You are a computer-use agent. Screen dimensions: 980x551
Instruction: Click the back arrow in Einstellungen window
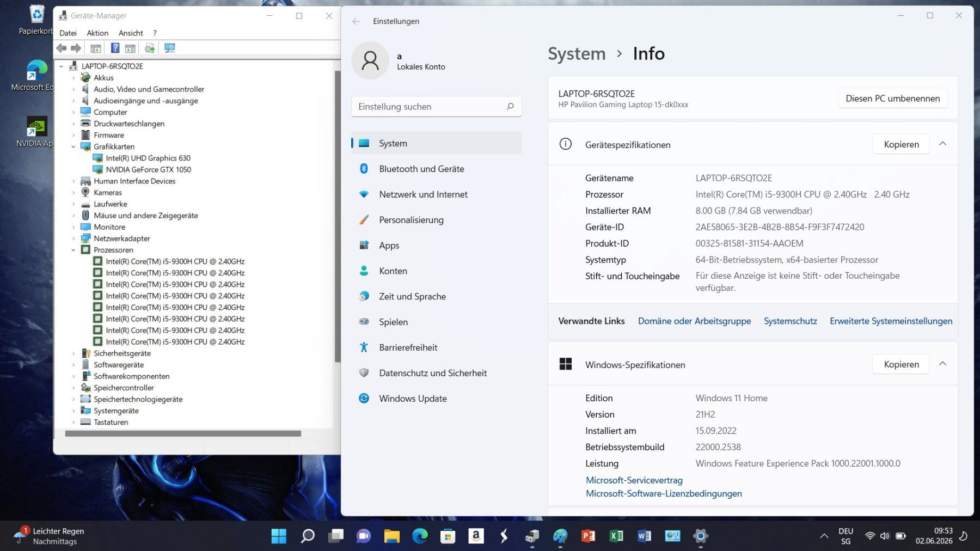(356, 21)
